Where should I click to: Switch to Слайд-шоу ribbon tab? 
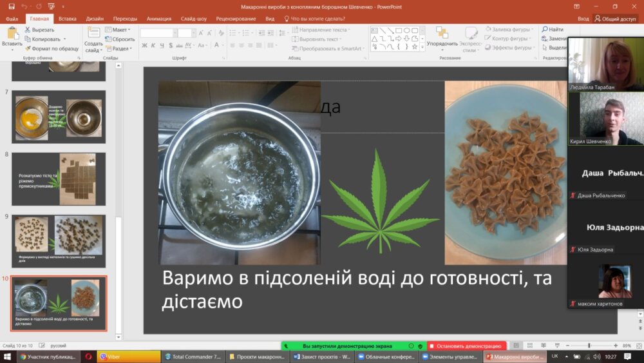tap(193, 19)
